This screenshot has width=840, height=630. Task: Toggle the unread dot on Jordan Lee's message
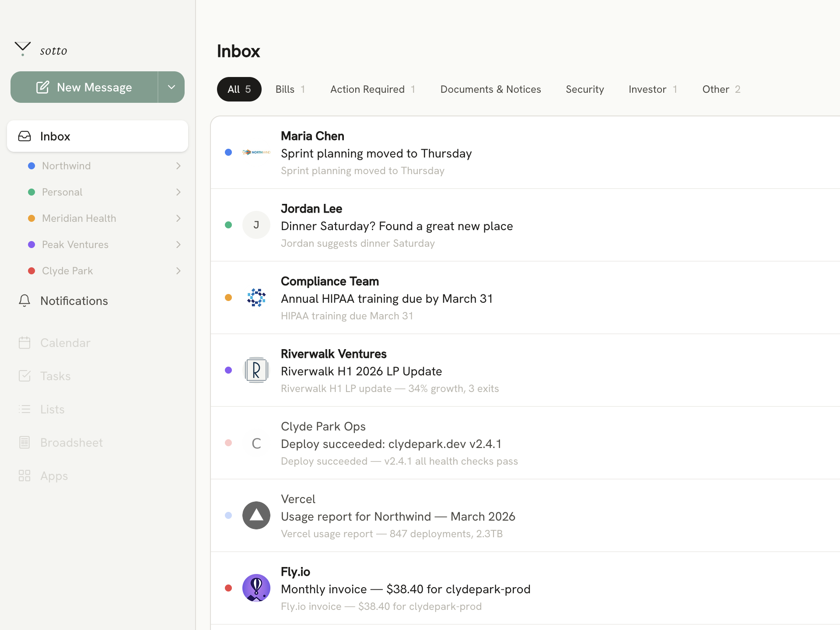pyautogui.click(x=228, y=225)
